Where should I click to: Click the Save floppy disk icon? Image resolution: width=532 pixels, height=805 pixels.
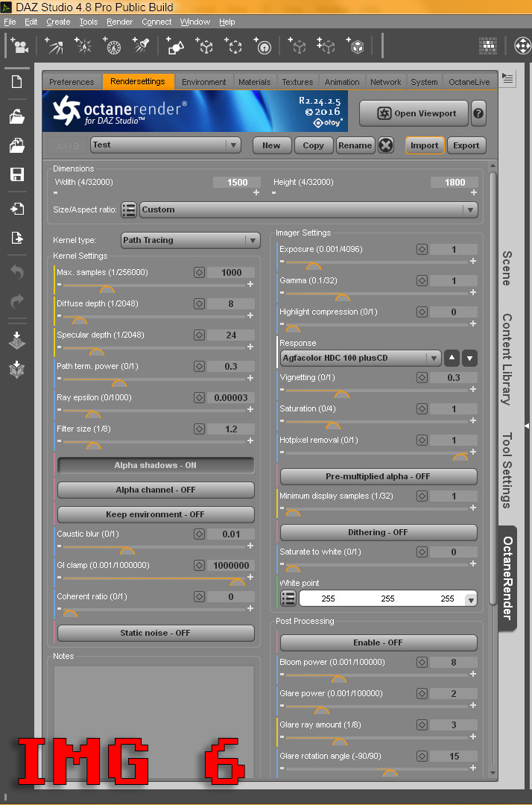click(x=17, y=174)
